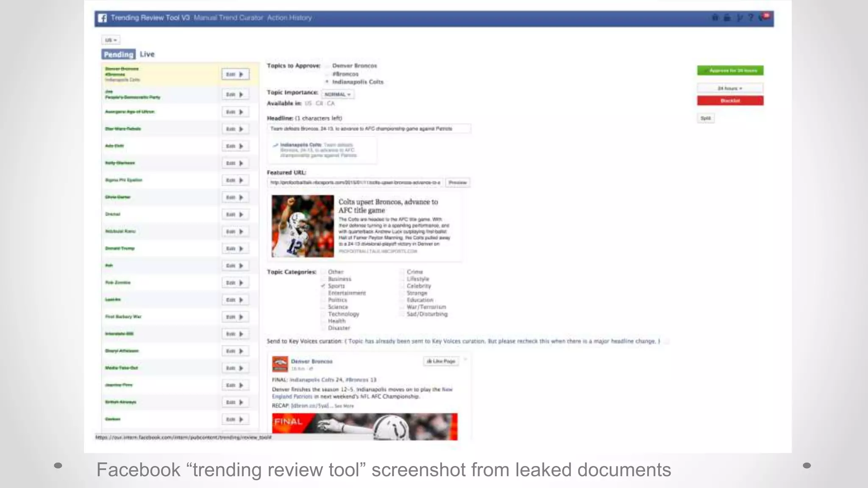Open the US region dropdown
The image size is (868, 488).
click(x=111, y=40)
